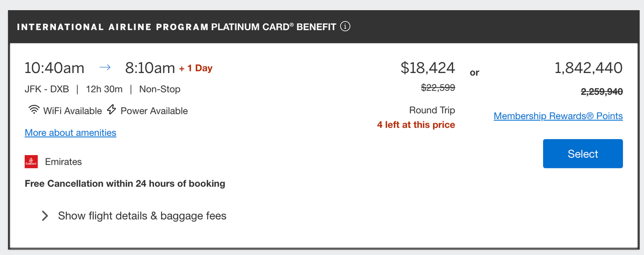Image resolution: width=644 pixels, height=255 pixels.
Task: Click the 10:40am departure time
Action: pos(55,68)
